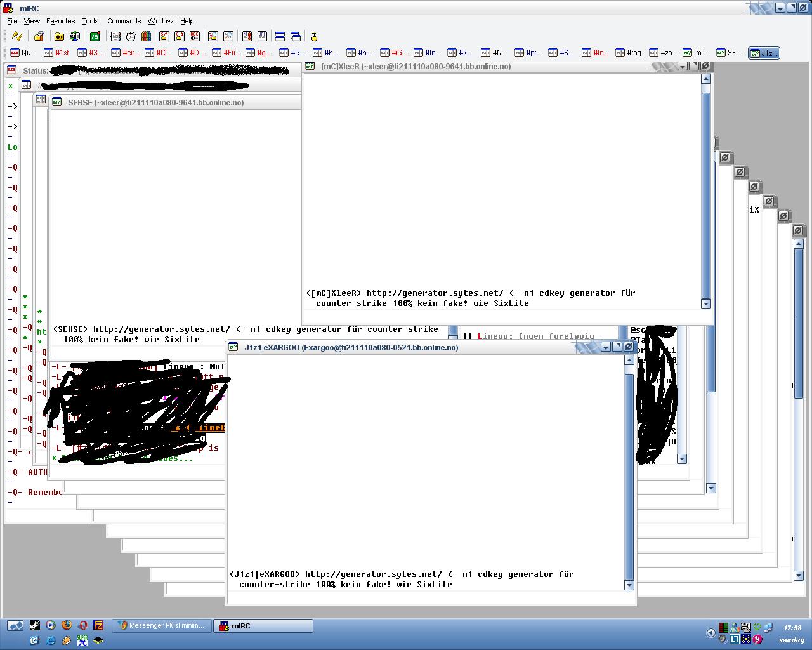Viewport: 812px width, 650px height.
Task: Switch to the #Fri... channel switchbar button
Action: pos(225,53)
